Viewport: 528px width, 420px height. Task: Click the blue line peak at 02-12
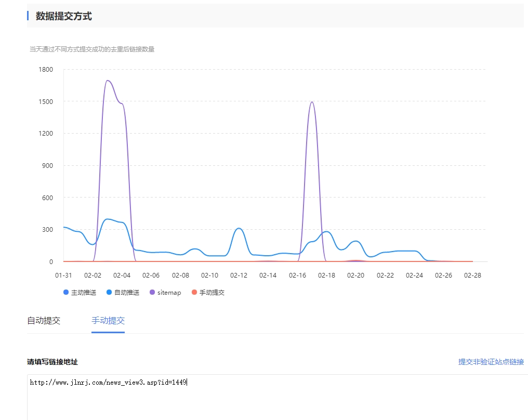click(239, 228)
